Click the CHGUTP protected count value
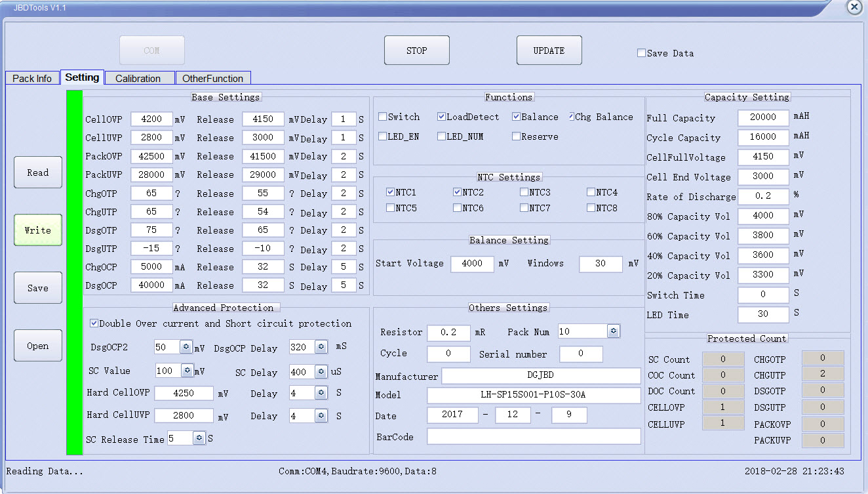 pos(823,374)
